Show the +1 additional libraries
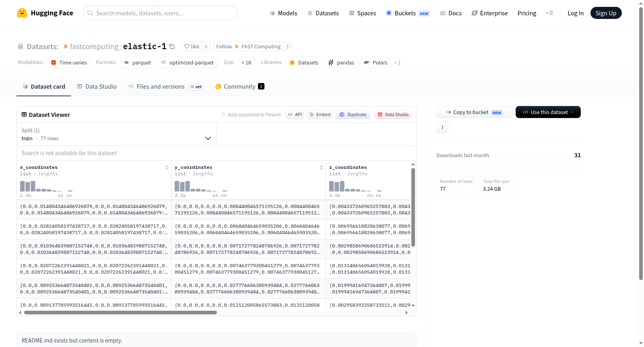Viewport: 644px width, 347px height. (x=397, y=62)
